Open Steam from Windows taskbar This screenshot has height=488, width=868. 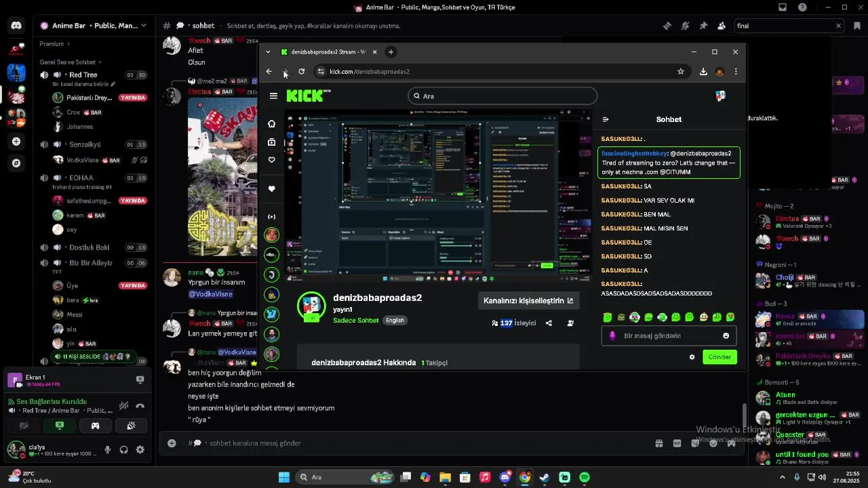[545, 477]
